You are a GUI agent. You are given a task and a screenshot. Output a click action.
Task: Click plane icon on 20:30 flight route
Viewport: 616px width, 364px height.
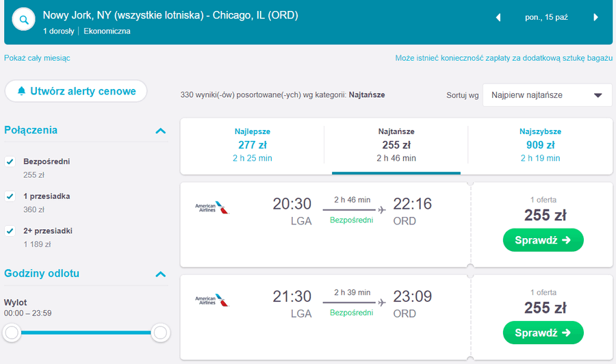[381, 209]
